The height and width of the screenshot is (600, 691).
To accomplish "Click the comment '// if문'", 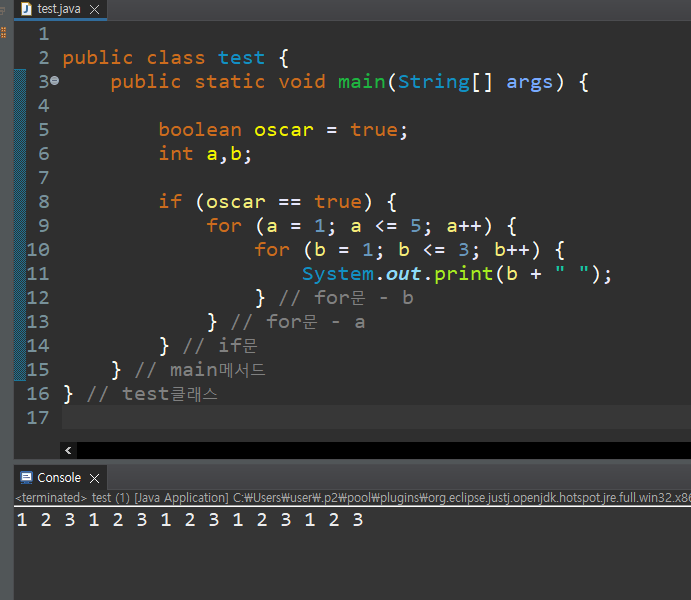I will tap(220, 345).
